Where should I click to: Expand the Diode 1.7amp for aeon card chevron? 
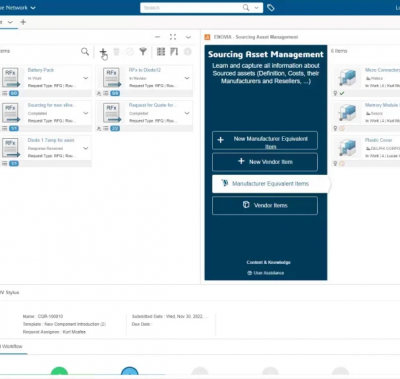[86, 148]
